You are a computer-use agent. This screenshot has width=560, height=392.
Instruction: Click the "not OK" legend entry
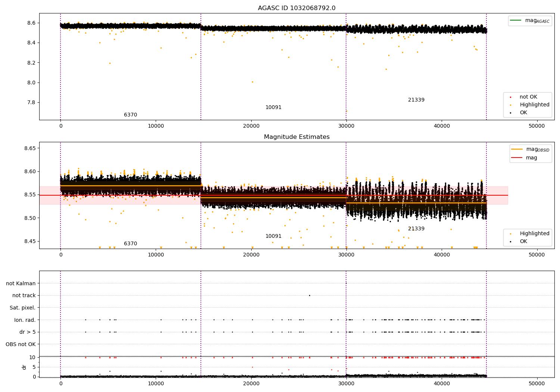(x=528, y=97)
